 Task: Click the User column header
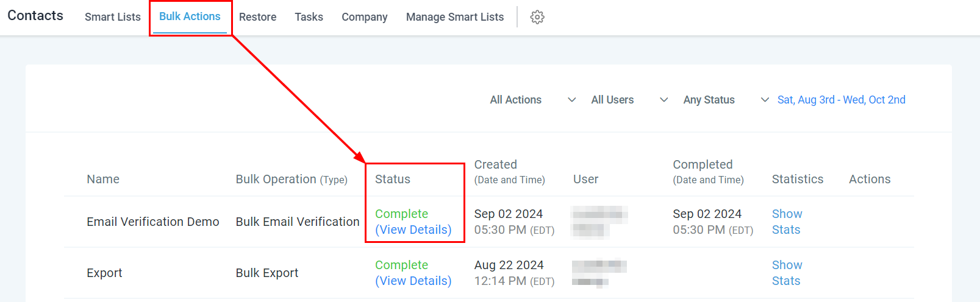coord(585,179)
